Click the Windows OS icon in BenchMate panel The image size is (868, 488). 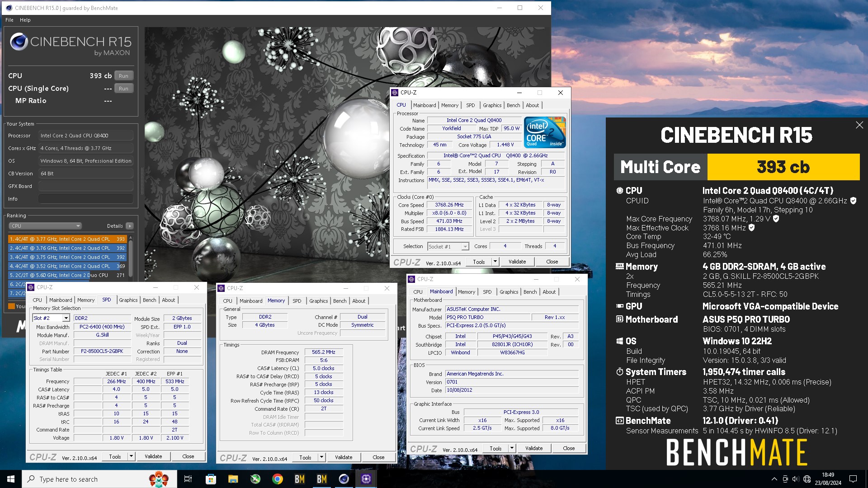[x=619, y=341]
